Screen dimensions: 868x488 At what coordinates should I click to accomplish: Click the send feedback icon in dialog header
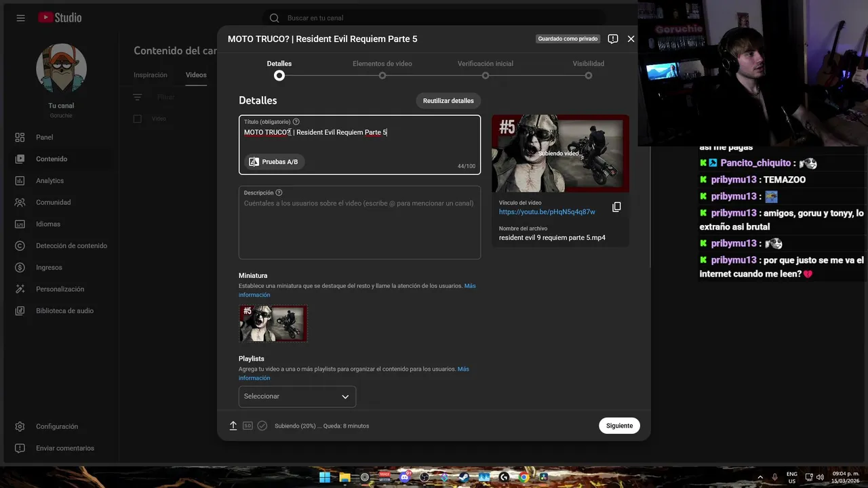tap(613, 39)
